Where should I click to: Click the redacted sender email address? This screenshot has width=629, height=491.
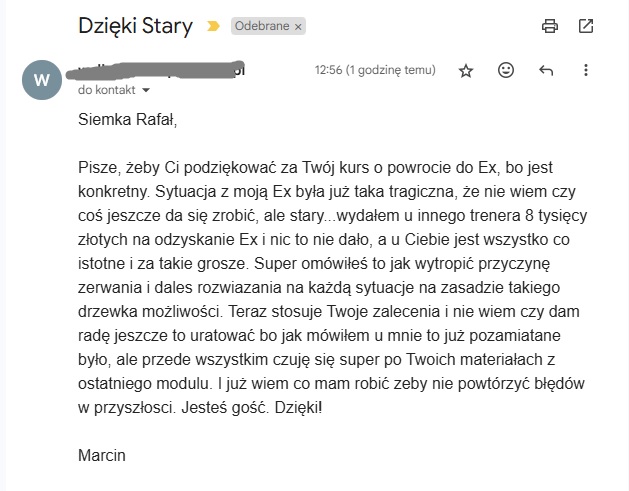pos(156,71)
